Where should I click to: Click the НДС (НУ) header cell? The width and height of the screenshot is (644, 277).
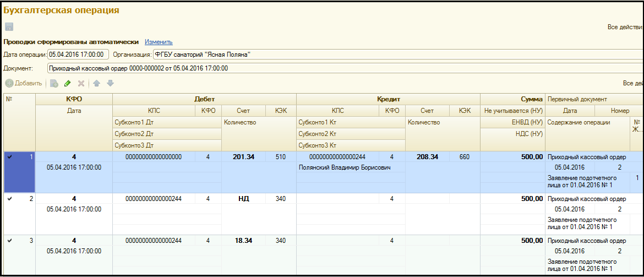pos(512,134)
